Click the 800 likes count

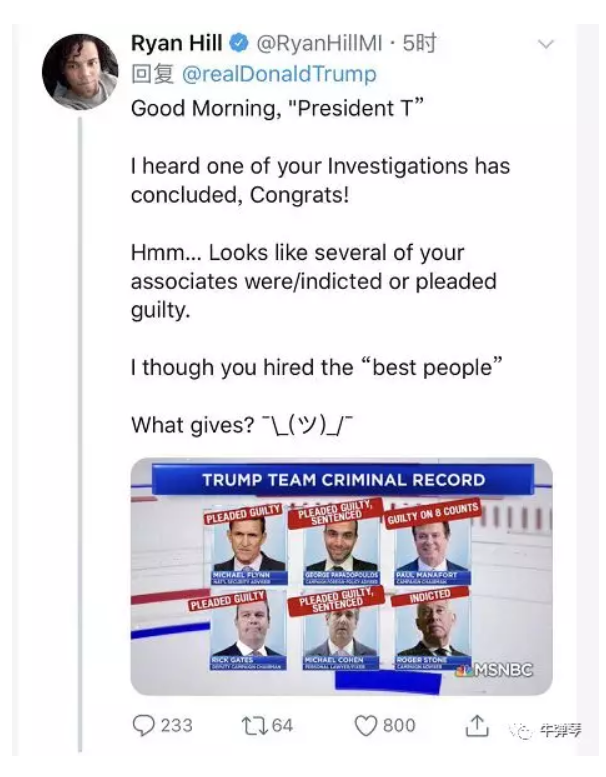(x=398, y=725)
